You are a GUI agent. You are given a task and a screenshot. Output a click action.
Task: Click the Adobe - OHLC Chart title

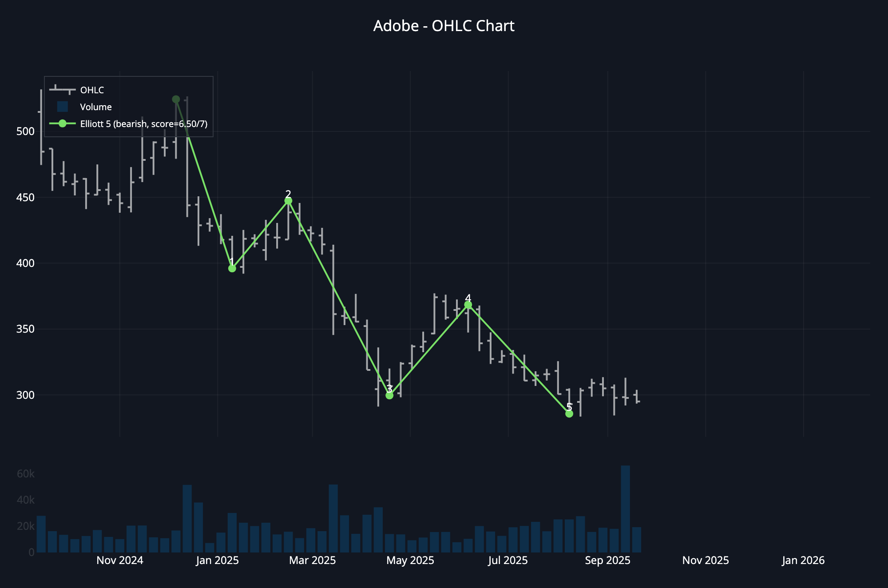[x=444, y=26]
